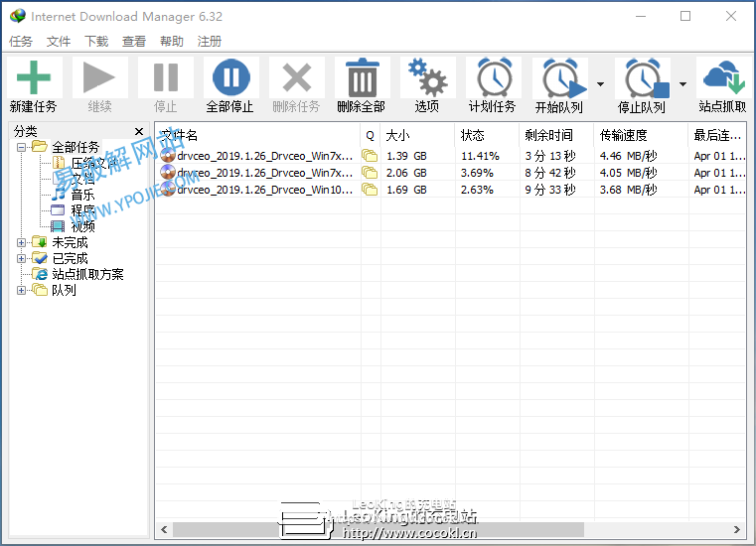Click the 删除任务 X icon
The image size is (756, 546).
click(296, 77)
